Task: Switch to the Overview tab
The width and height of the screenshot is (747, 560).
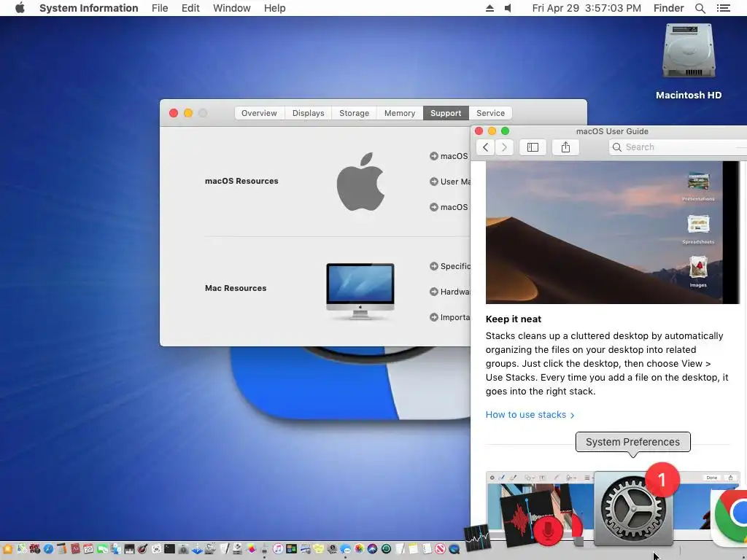Action: click(259, 113)
